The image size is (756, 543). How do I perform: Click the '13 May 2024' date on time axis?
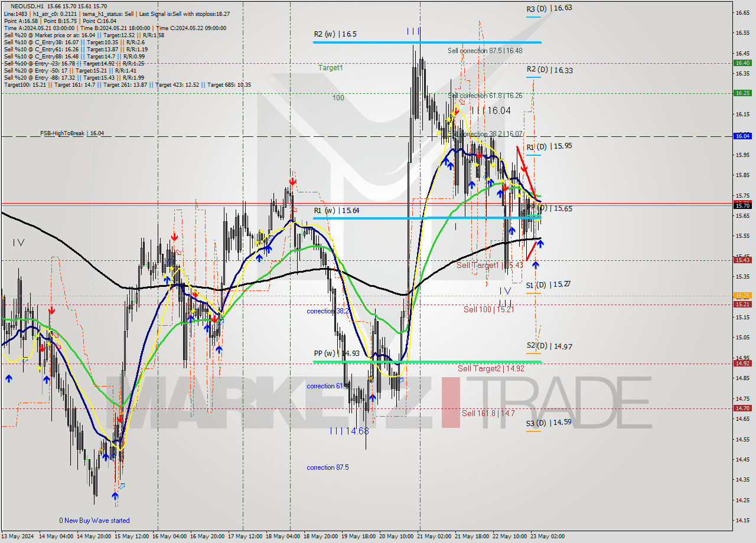[17, 537]
